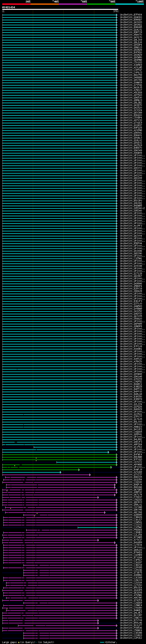
Task: Click hit label UniRef100_B3M8T9
Action: pyautogui.click(x=131, y=399)
